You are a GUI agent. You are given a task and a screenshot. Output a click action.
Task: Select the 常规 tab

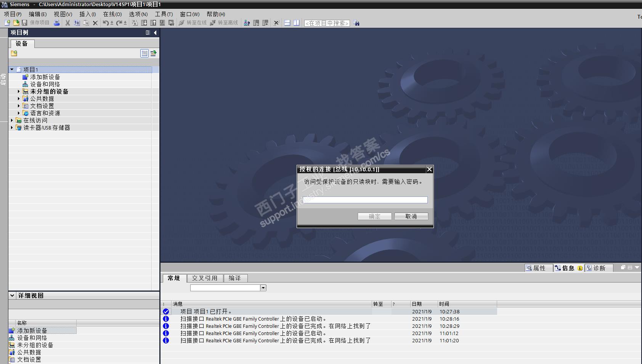(x=174, y=278)
